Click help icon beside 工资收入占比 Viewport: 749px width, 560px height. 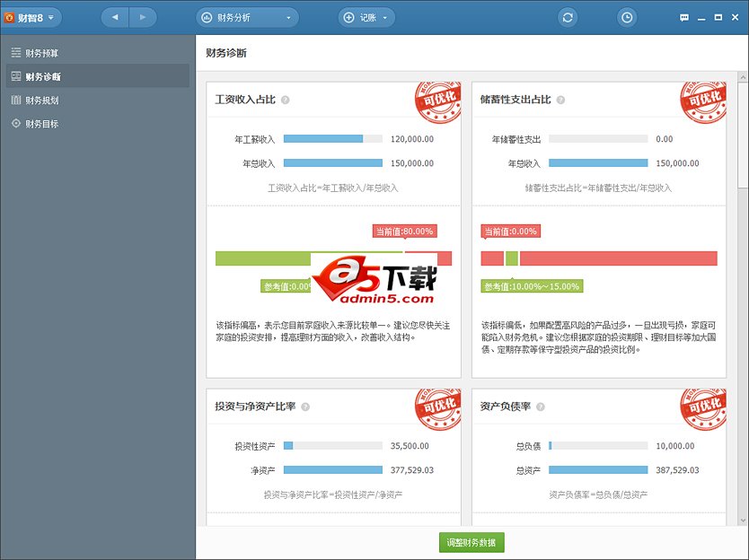coord(285,100)
